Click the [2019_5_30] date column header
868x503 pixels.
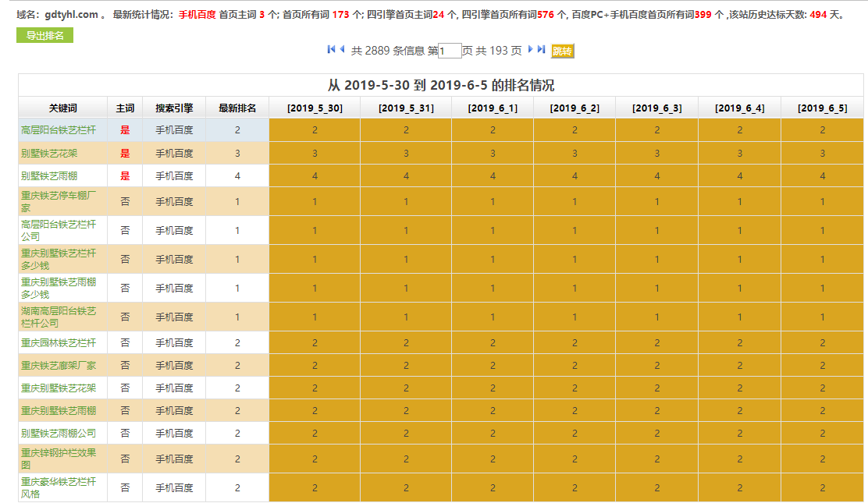click(x=315, y=108)
